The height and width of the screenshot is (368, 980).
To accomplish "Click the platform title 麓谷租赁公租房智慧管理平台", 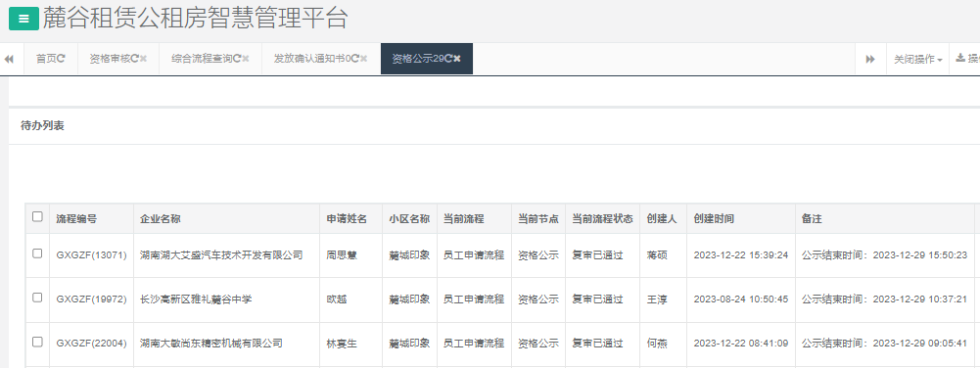I will pos(195,19).
